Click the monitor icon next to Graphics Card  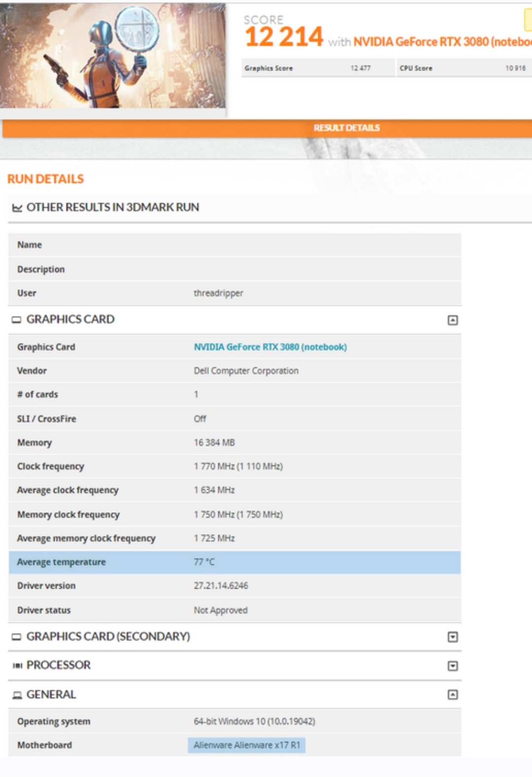click(17, 320)
